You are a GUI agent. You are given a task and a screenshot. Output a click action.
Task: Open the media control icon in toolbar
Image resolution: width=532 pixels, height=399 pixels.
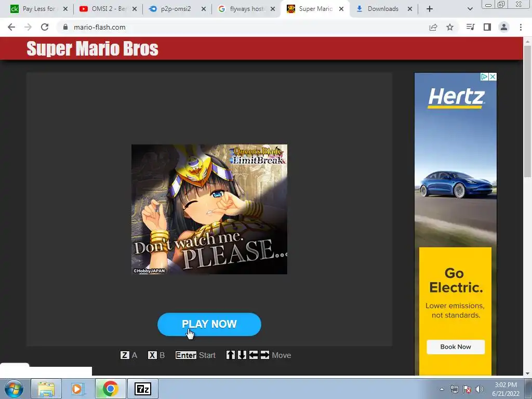click(470, 27)
